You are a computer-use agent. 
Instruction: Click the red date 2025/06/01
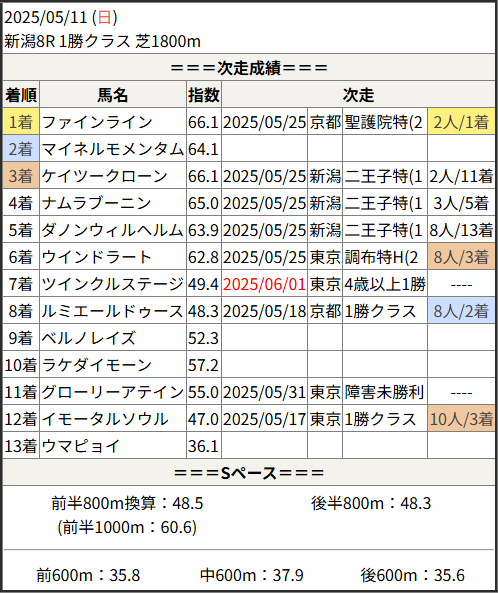click(264, 284)
